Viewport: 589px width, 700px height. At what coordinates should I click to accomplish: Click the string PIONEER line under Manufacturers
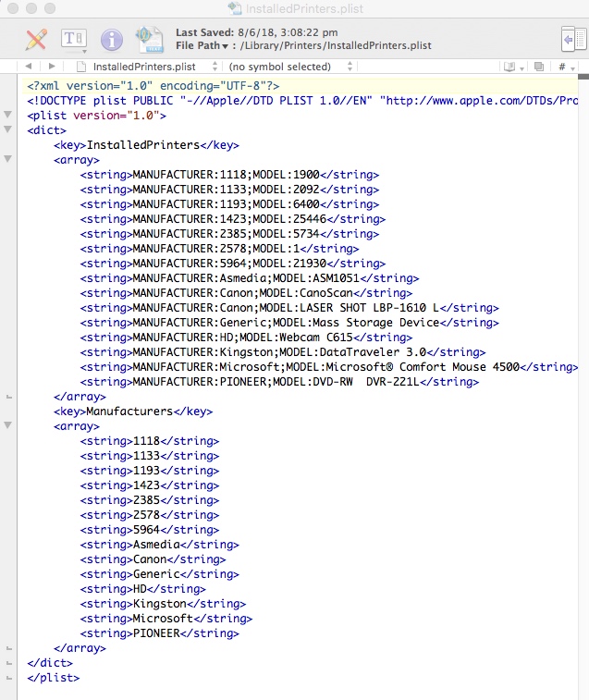click(159, 633)
